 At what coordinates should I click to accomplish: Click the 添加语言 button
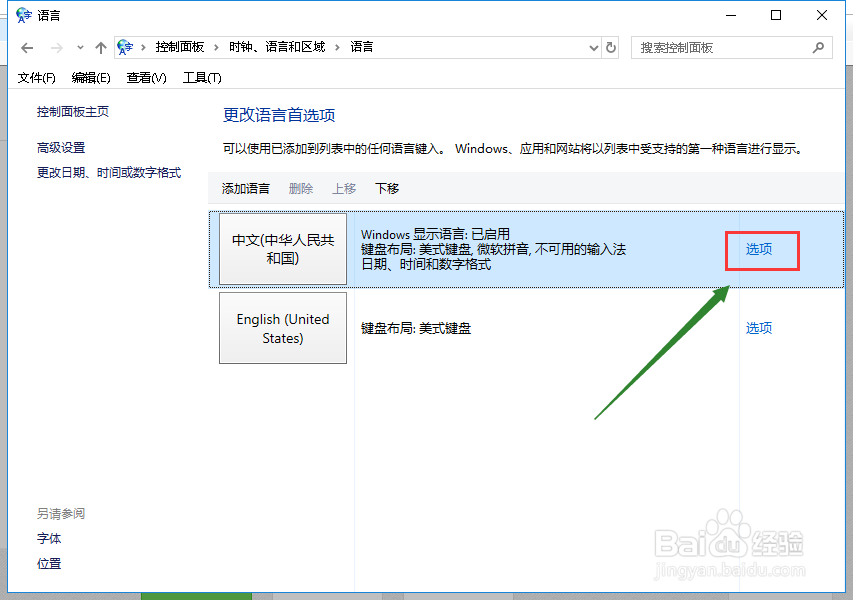pyautogui.click(x=245, y=188)
